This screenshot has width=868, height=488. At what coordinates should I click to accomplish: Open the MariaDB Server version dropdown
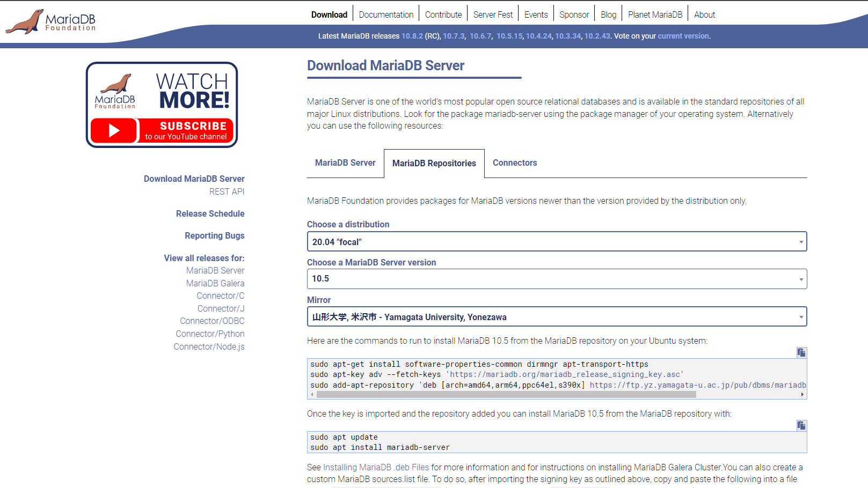[x=556, y=279]
